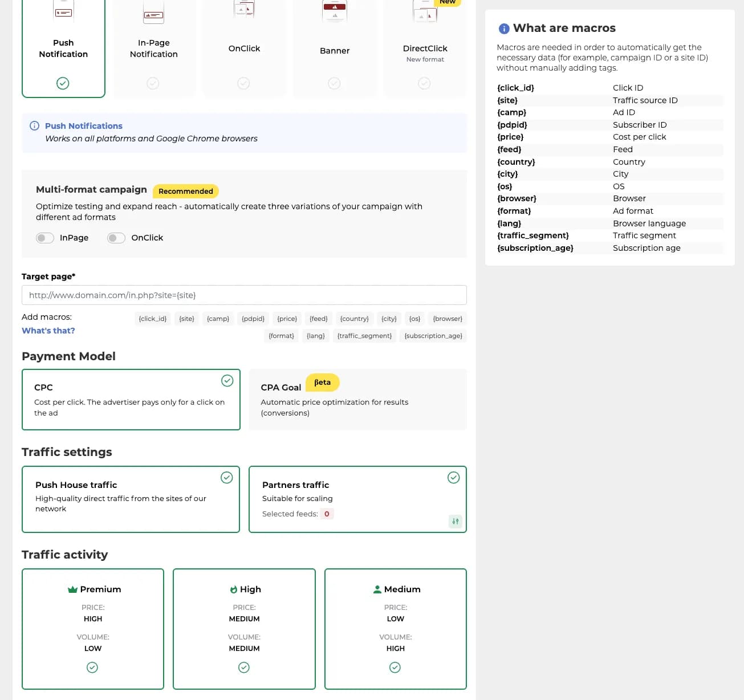The height and width of the screenshot is (700, 744).
Task: Toggle Premium traffic activity card
Action: [x=93, y=629]
